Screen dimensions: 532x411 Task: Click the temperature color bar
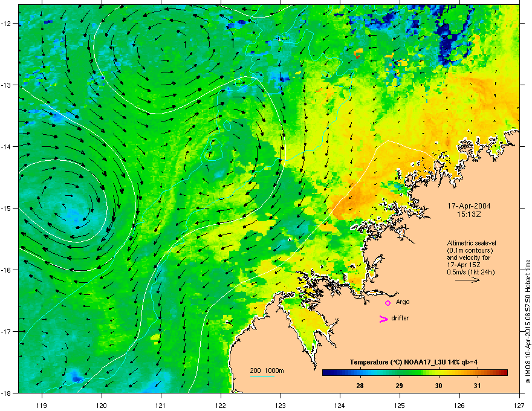coord(415,372)
